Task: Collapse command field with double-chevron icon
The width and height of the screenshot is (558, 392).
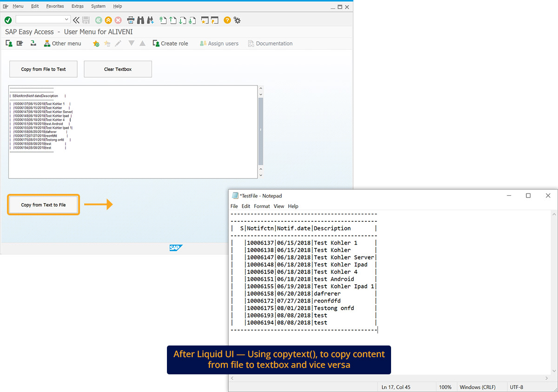Action: [x=76, y=20]
